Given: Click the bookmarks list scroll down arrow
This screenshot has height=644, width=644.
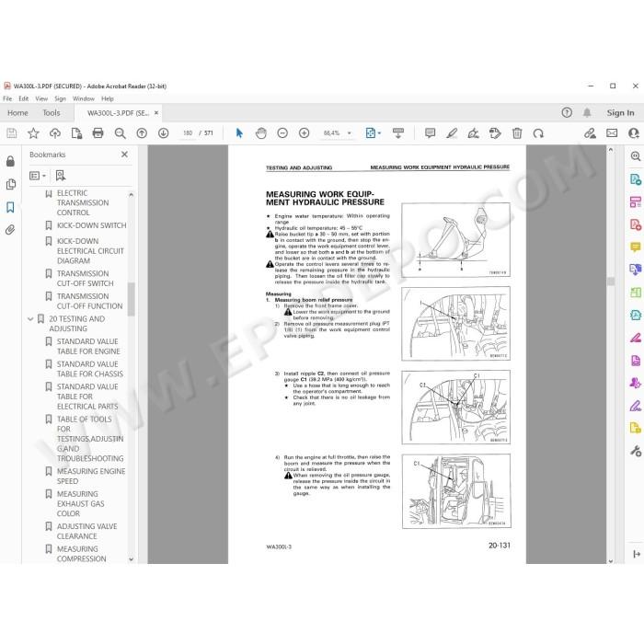Looking at the screenshot, I should click(131, 559).
